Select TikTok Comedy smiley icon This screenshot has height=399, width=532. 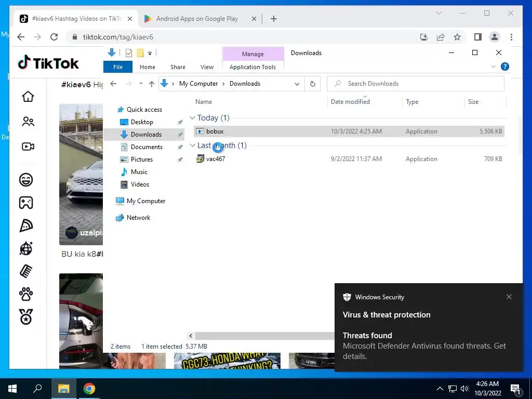[x=26, y=179]
